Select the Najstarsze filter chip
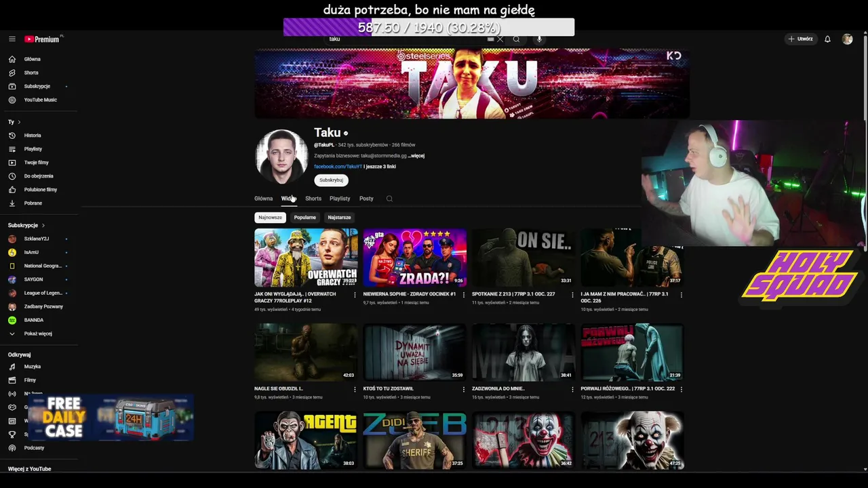This screenshot has height=488, width=868. pyautogui.click(x=339, y=218)
